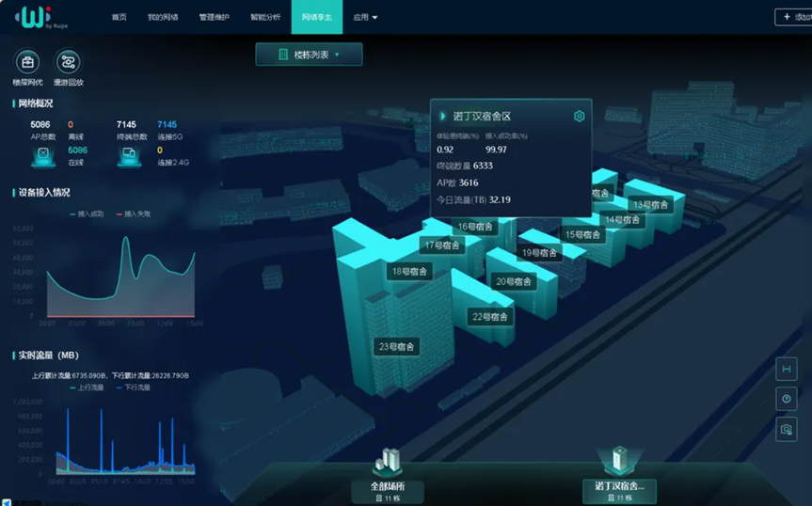Click the question mark help icon on the right
Image resolution: width=812 pixels, height=506 pixels.
point(786,400)
